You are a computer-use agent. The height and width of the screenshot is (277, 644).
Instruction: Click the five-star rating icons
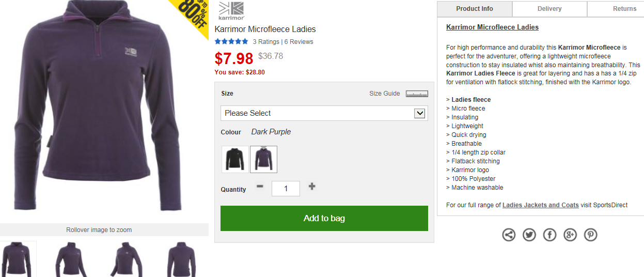pyautogui.click(x=231, y=42)
